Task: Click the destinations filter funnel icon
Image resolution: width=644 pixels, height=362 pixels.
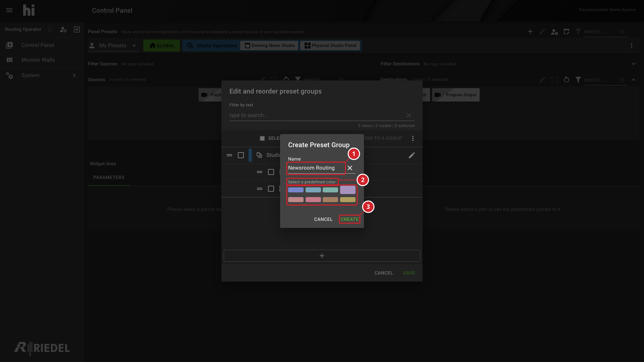Action: tap(578, 80)
